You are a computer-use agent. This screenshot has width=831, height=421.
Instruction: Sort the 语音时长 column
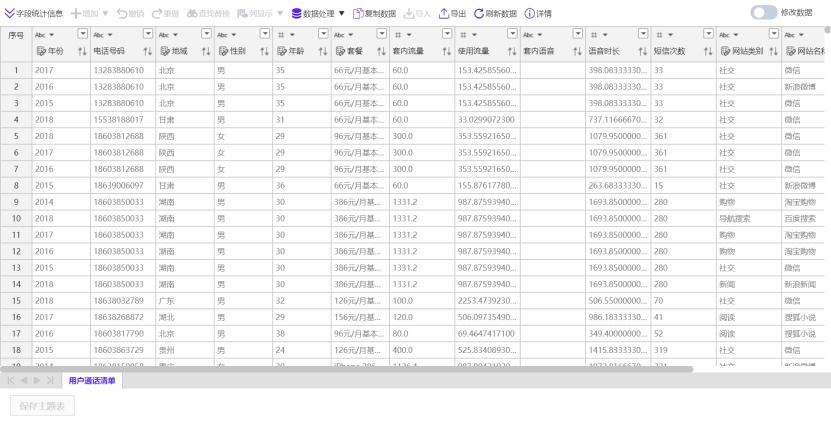[x=643, y=51]
